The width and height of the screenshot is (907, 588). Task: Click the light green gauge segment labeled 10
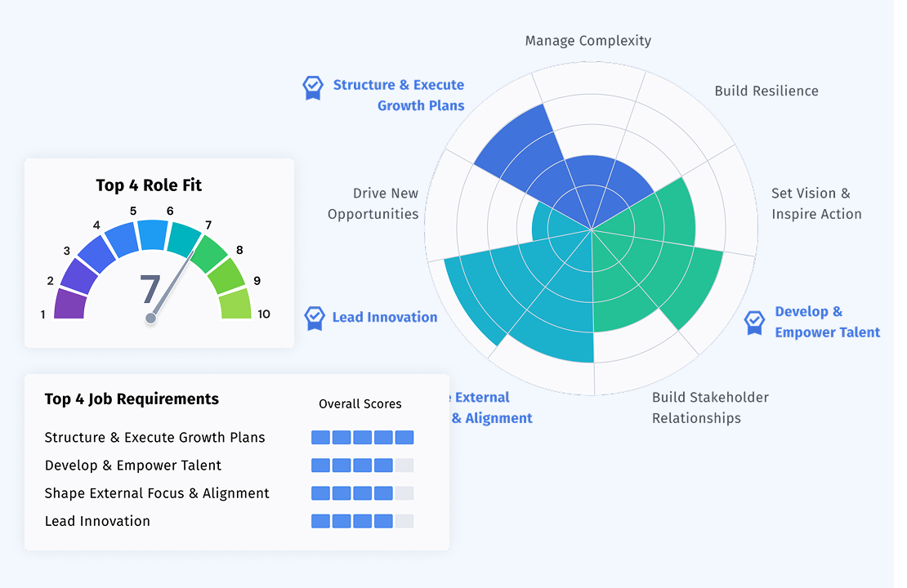[x=235, y=304]
